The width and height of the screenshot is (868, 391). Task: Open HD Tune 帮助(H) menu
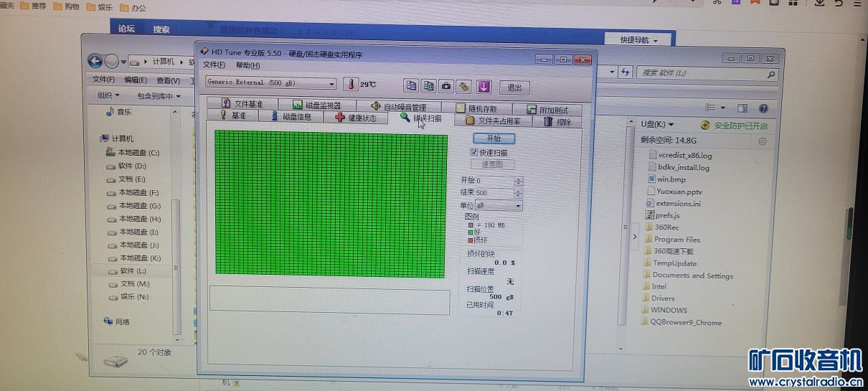[247, 65]
